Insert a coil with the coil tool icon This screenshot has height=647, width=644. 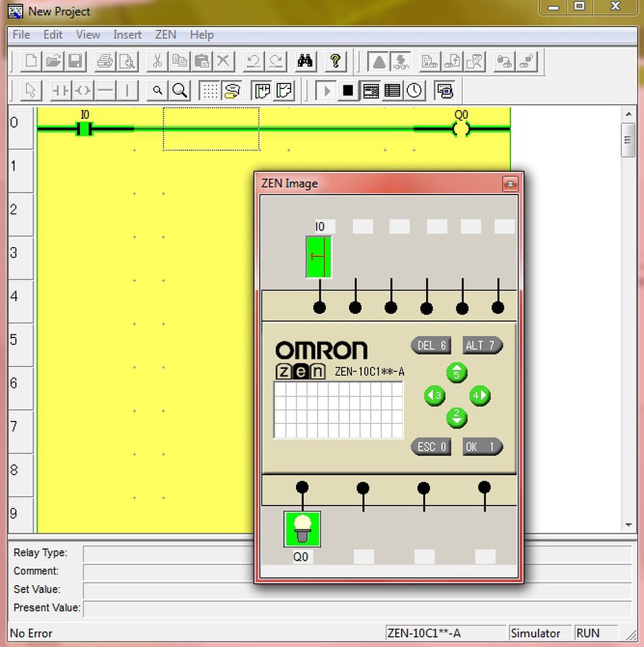(x=83, y=90)
